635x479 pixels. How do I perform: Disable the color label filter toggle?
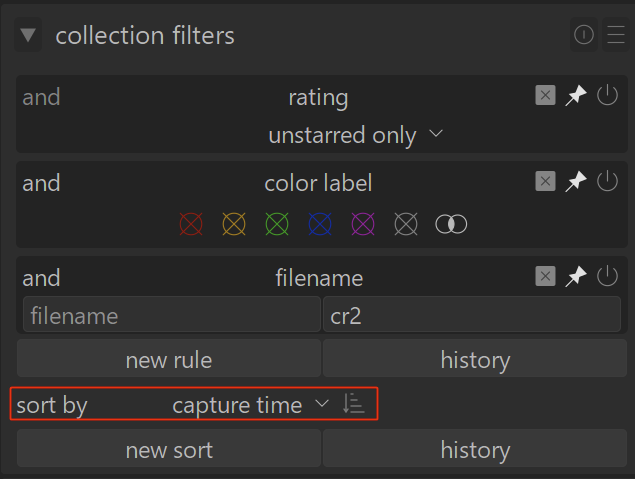[607, 181]
